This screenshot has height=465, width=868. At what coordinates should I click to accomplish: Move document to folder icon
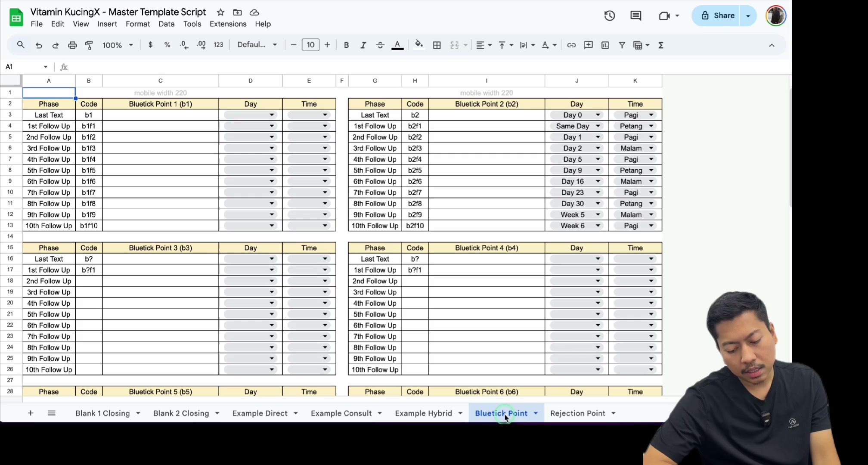pyautogui.click(x=237, y=12)
